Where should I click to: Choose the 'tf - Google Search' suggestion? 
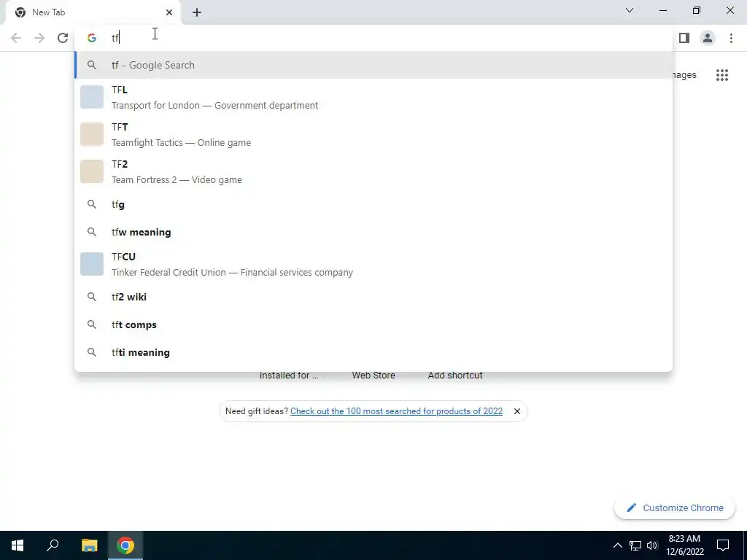[x=373, y=65]
